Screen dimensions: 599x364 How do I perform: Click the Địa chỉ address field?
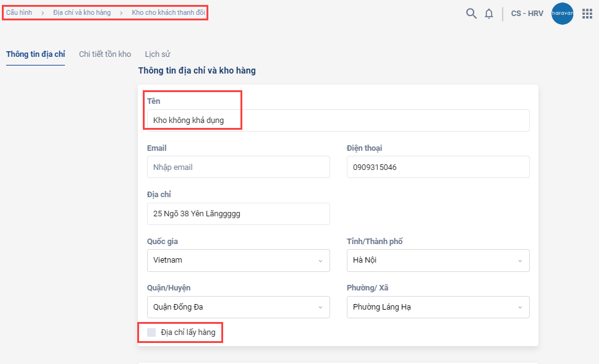click(238, 214)
